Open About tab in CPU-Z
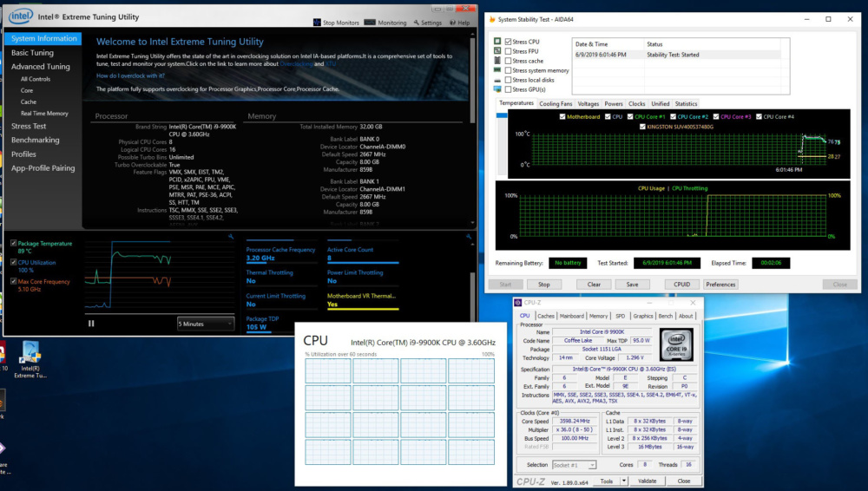The width and height of the screenshot is (868, 491). [x=686, y=316]
